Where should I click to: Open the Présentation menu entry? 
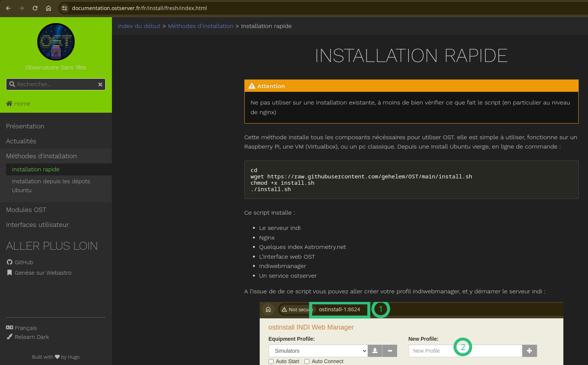[x=25, y=126]
